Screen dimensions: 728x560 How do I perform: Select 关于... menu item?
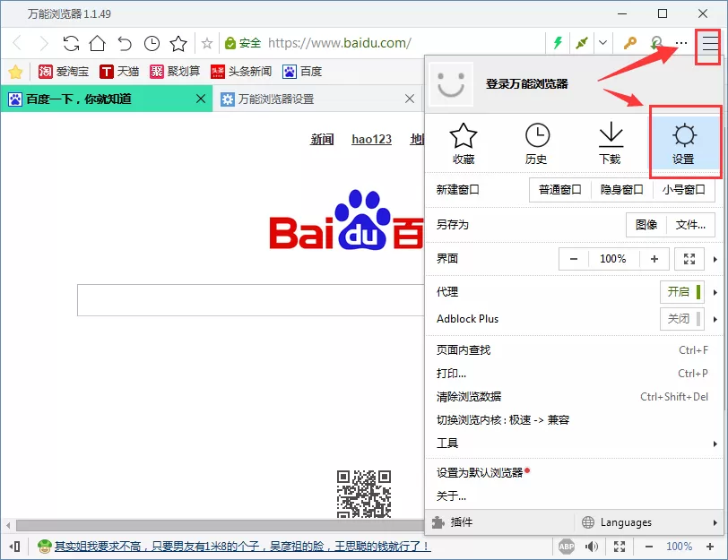[575, 496]
